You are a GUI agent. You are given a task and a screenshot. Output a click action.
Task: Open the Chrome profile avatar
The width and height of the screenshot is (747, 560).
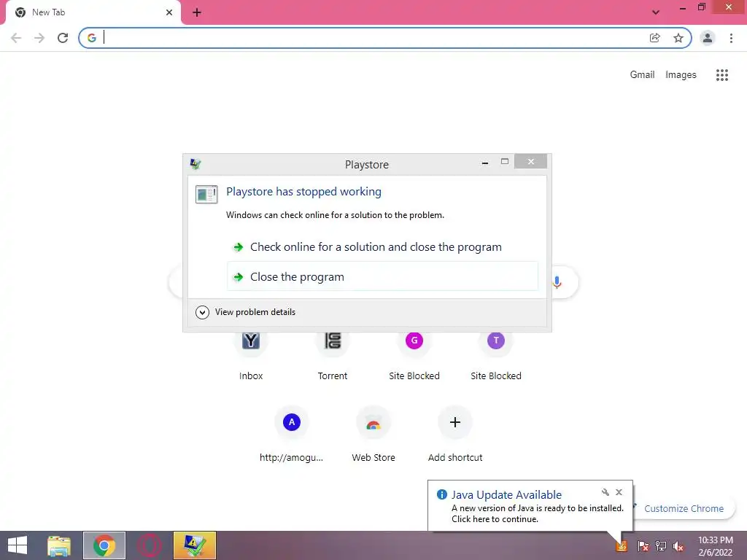[x=708, y=38]
